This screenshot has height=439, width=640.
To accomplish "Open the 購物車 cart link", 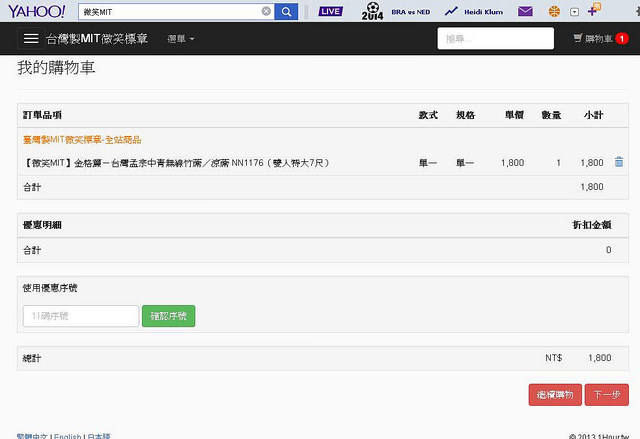I will pyautogui.click(x=594, y=39).
